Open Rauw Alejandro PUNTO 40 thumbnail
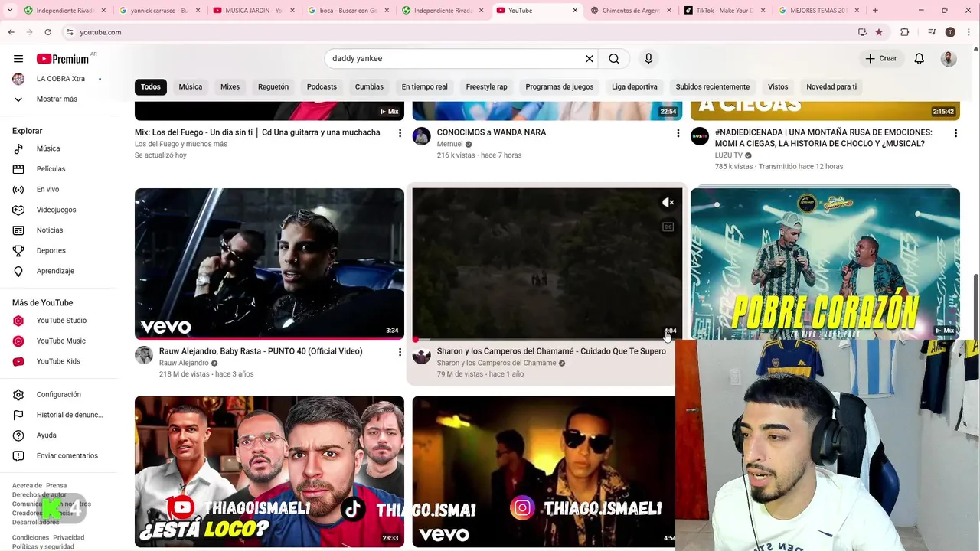 [x=269, y=263]
